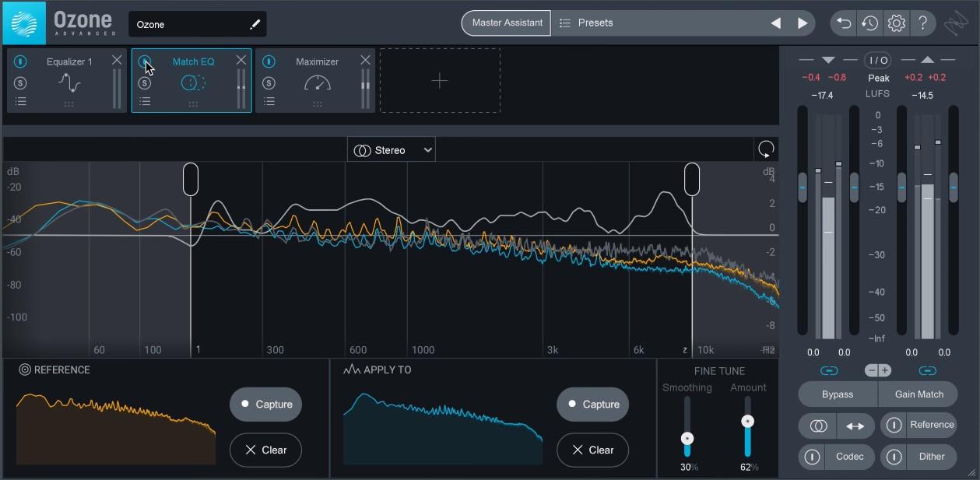Screen dimensions: 980x480
Task: Add a new module with plus slot
Action: (440, 80)
